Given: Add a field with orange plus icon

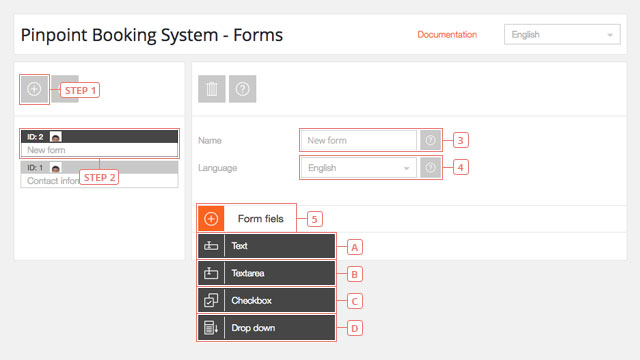Looking at the screenshot, I should pyautogui.click(x=211, y=219).
